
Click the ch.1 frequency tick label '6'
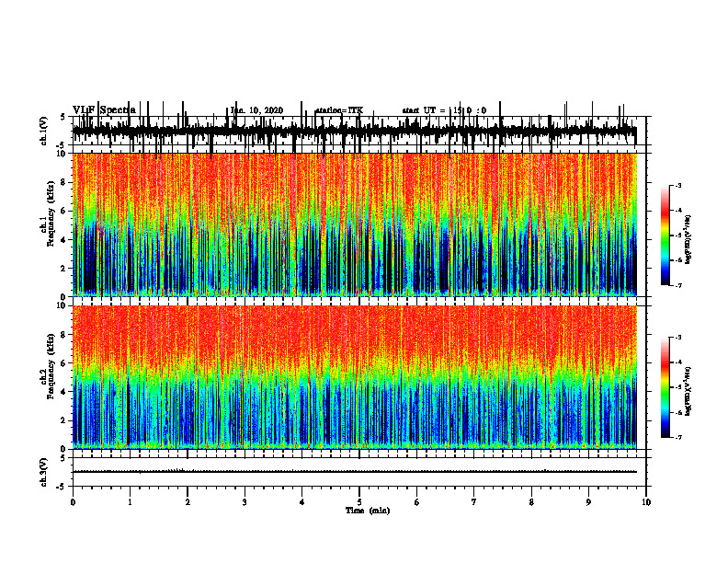coord(63,211)
